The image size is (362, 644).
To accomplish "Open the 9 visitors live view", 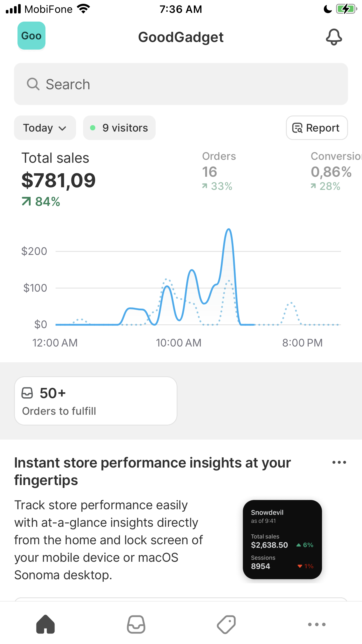I will click(119, 128).
